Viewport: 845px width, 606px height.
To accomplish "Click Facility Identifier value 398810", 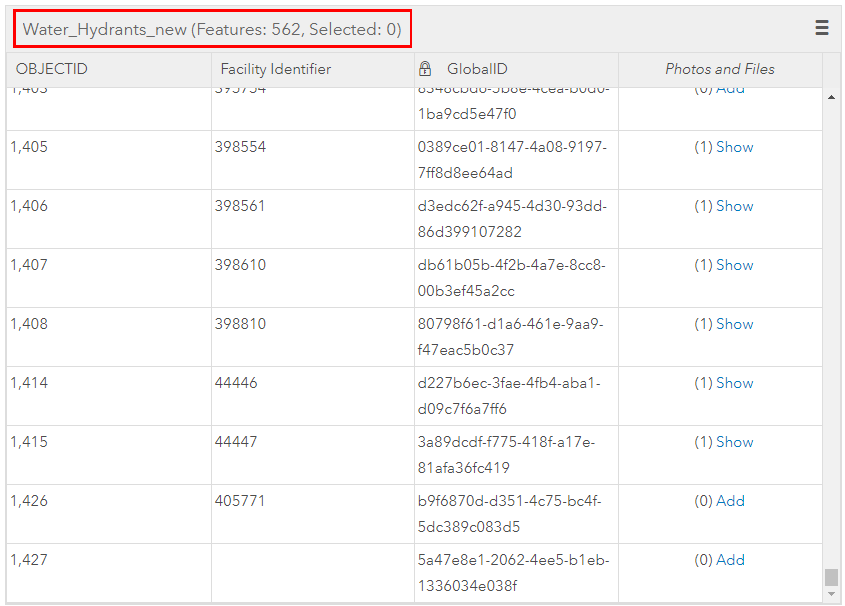I will (x=240, y=324).
